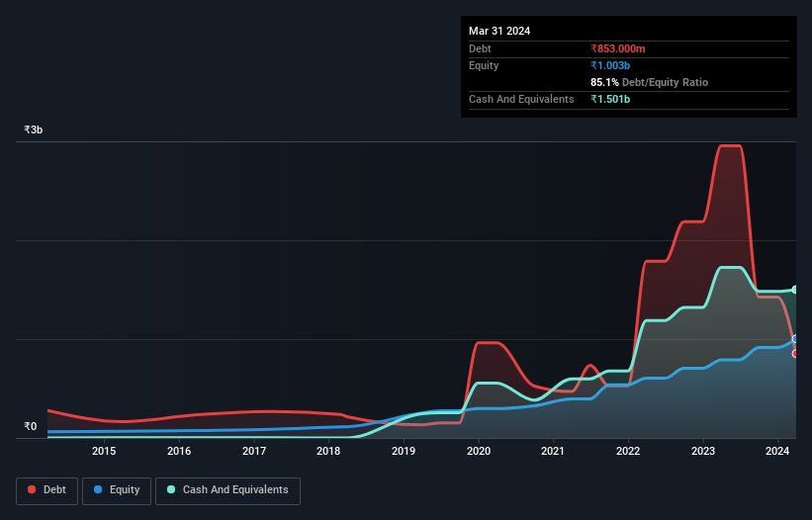Click the cash peak plateau in mid 2023
This screenshot has width=812, height=520.
point(730,268)
